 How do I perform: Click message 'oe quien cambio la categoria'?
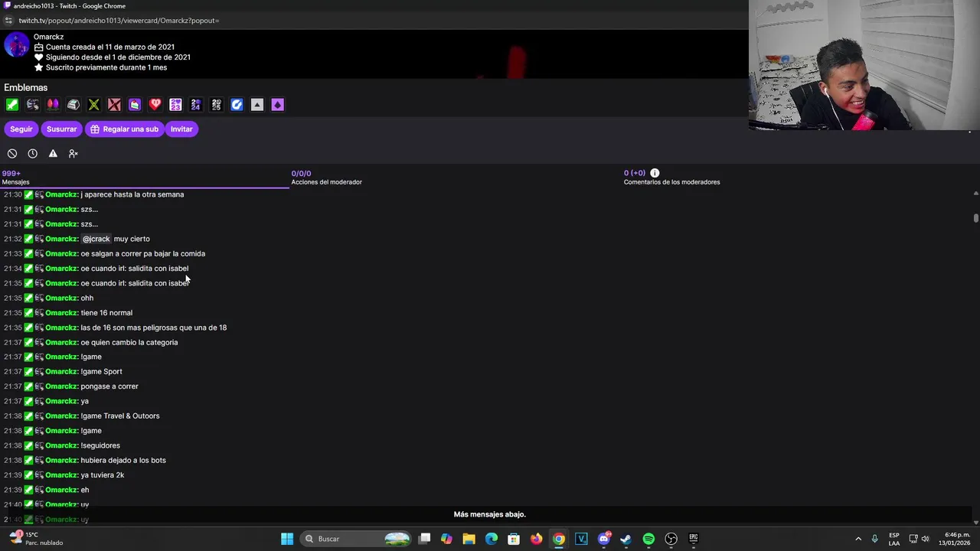[129, 342]
